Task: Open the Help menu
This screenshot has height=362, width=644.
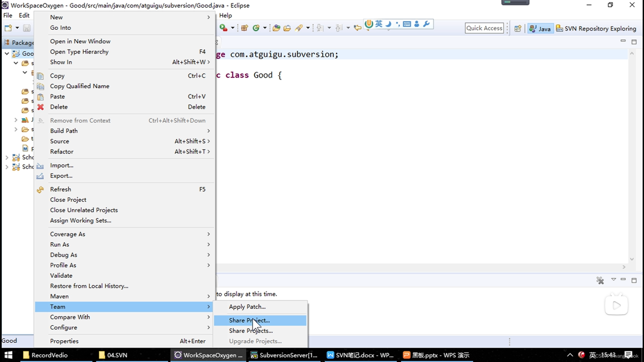Action: (x=225, y=15)
